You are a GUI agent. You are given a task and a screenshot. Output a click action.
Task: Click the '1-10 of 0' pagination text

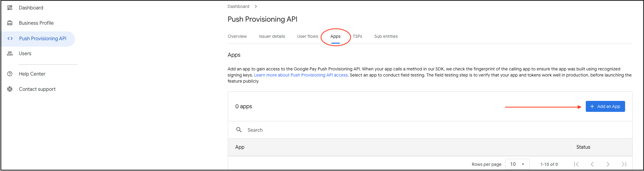pyautogui.click(x=549, y=164)
